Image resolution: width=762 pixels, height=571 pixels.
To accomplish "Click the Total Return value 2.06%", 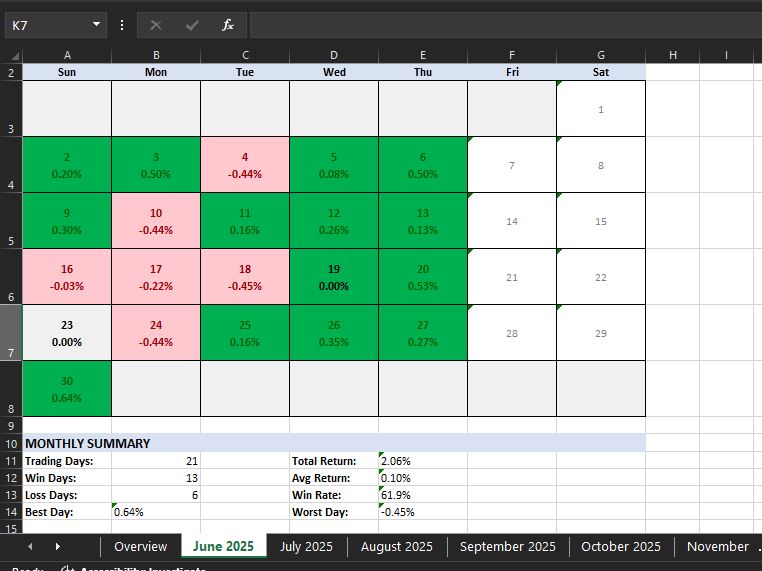I will pyautogui.click(x=423, y=461).
